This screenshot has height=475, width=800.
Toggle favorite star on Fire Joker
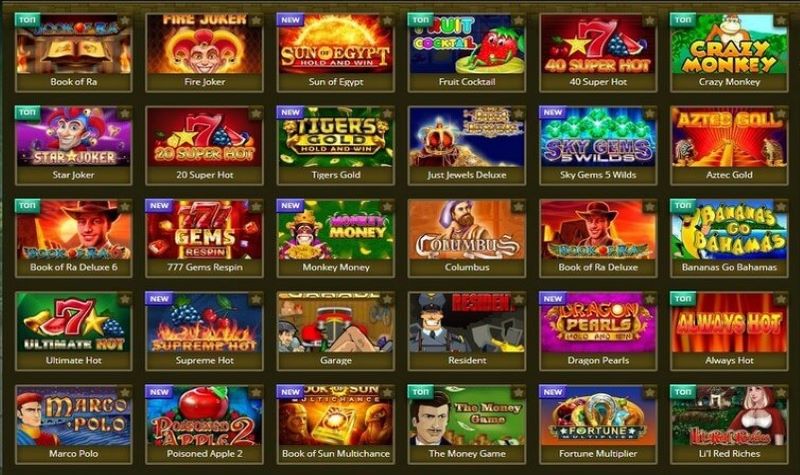[x=256, y=20]
